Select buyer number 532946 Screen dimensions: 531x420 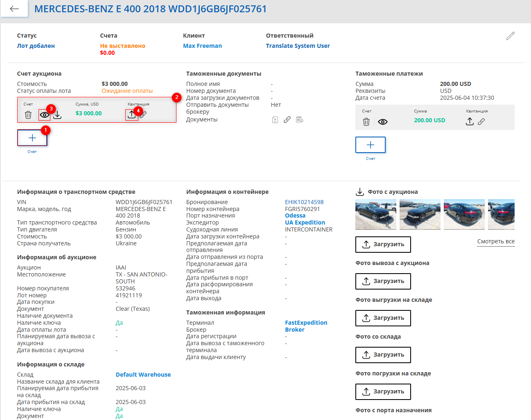[x=125, y=288]
